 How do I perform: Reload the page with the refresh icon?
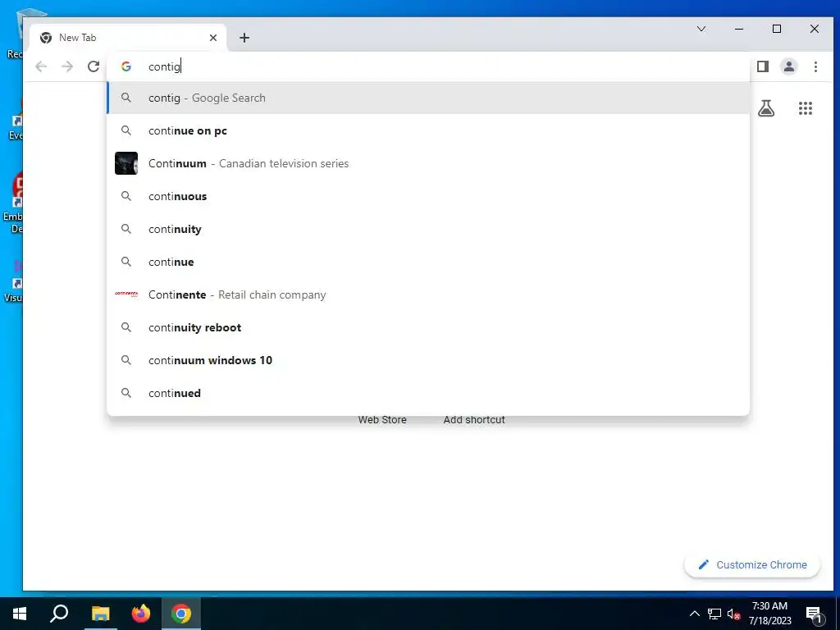coord(94,66)
